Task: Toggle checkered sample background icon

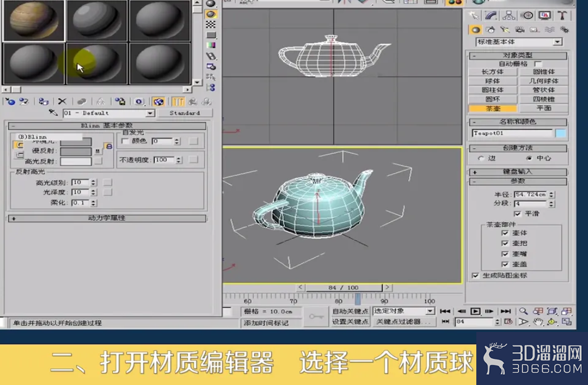Action: point(211,25)
